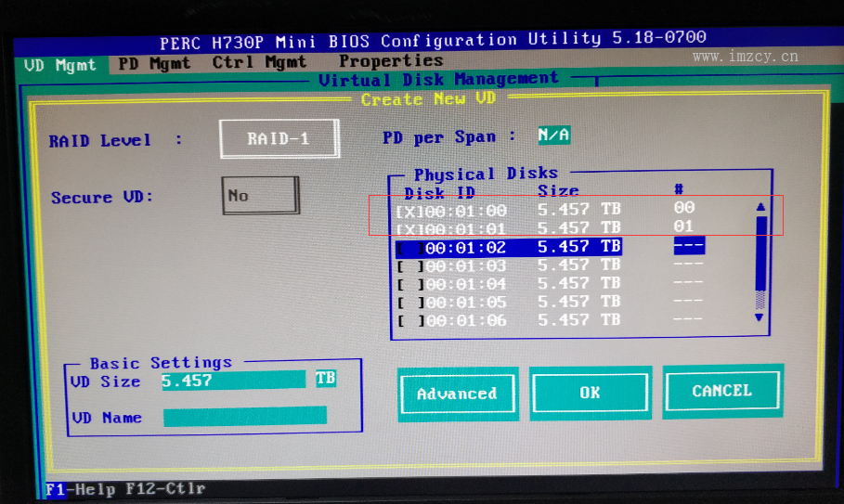Open the RAID Level selector showing RAID-1

click(279, 139)
